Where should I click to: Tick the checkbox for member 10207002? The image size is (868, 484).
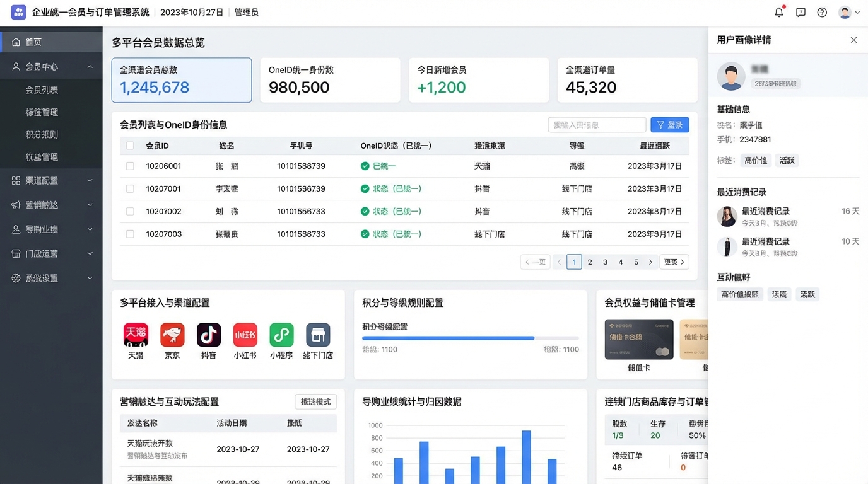click(x=130, y=212)
